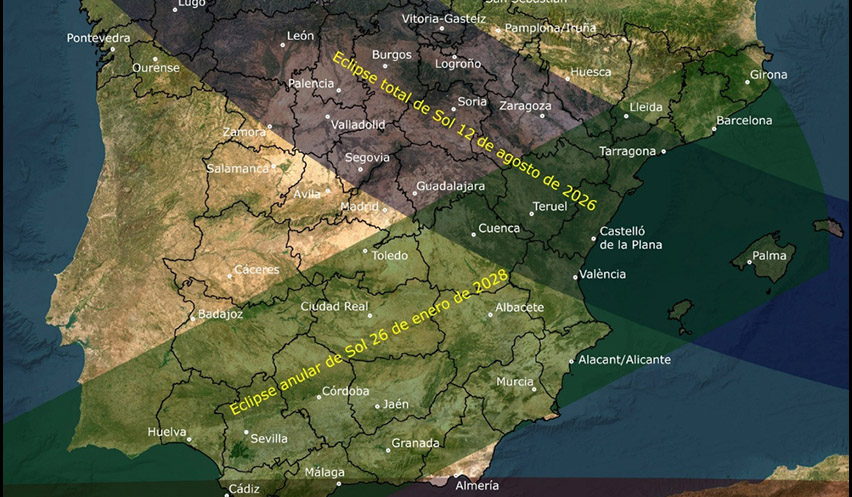Screen dimensions: 852x497
Task: Select the Zamora city label
Action: pos(245,132)
